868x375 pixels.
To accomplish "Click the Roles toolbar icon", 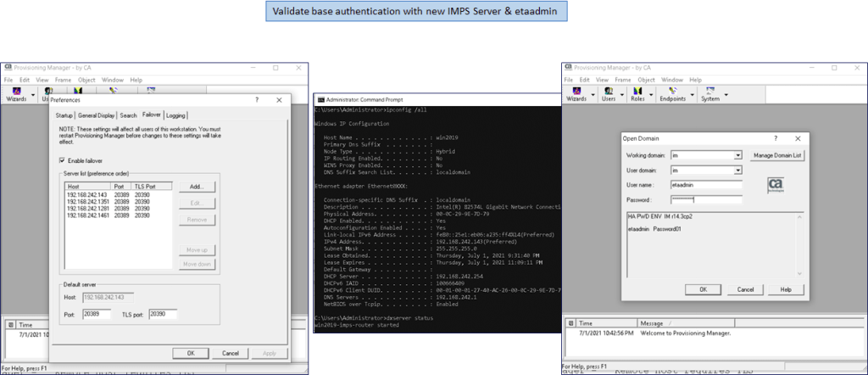I will click(636, 92).
